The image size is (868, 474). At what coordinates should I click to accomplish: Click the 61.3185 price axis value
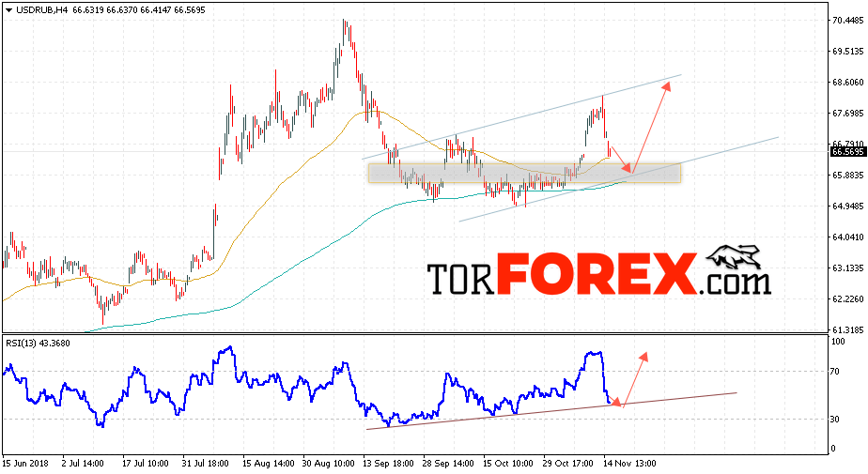[848, 330]
